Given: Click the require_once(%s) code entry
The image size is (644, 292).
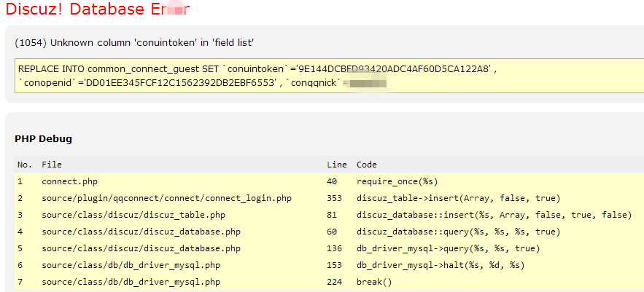Looking at the screenshot, I should point(397,181).
